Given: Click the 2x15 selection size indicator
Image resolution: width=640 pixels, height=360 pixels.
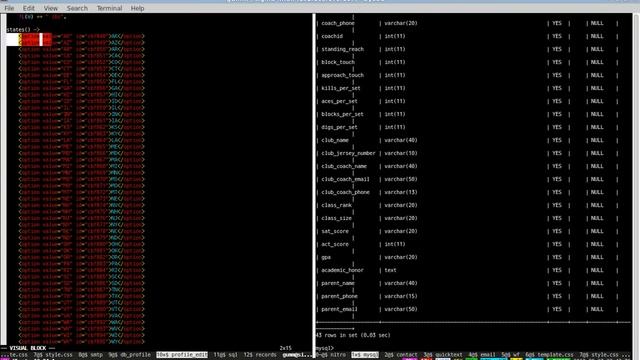Looking at the screenshot, I should (x=286, y=348).
